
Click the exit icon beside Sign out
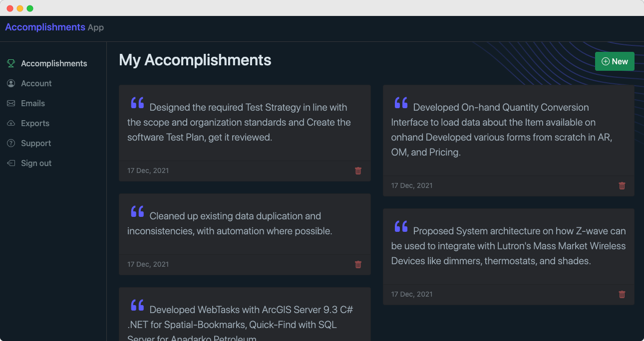pyautogui.click(x=10, y=163)
